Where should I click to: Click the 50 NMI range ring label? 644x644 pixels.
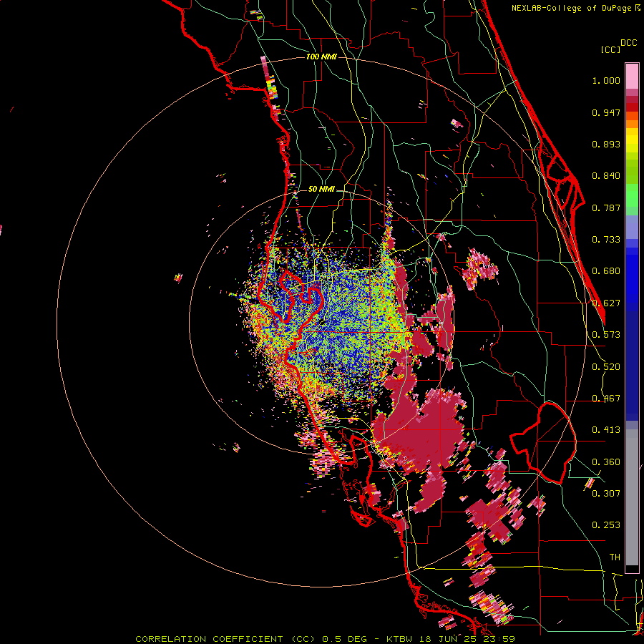click(321, 190)
